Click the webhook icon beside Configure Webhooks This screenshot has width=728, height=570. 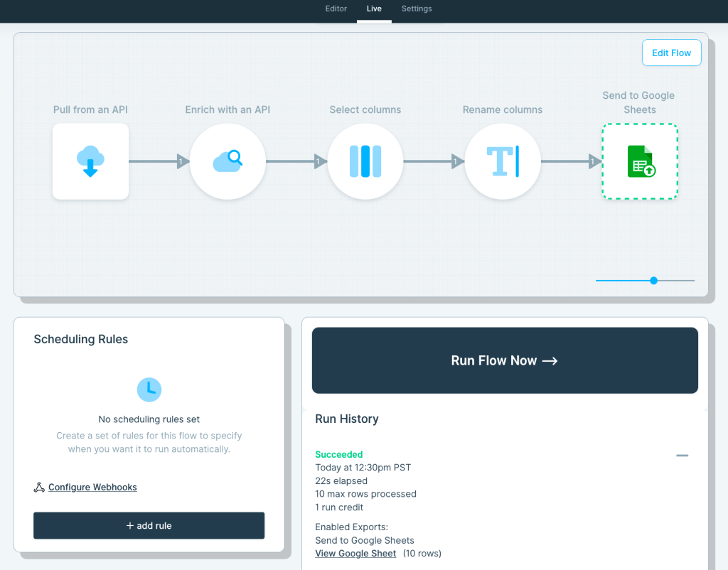(x=38, y=487)
